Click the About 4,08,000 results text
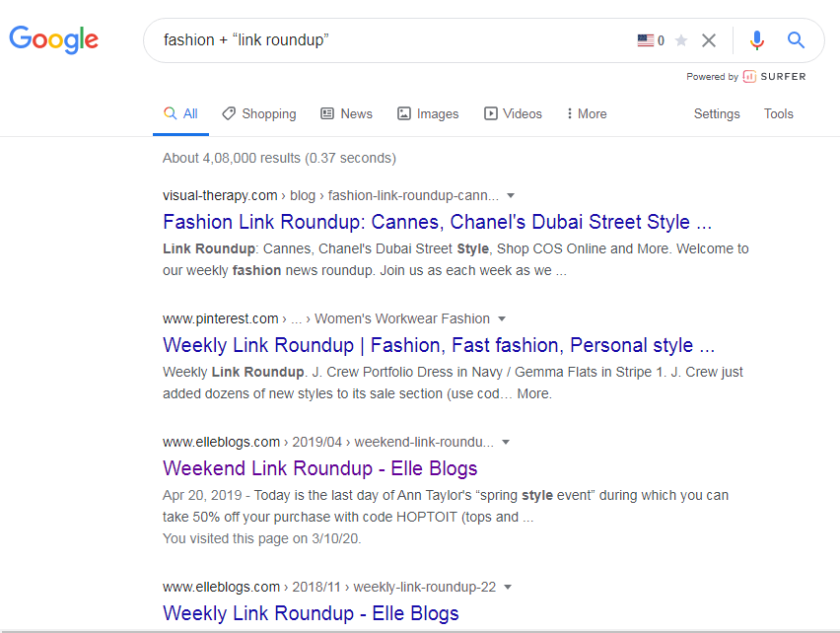Image resolution: width=840 pixels, height=633 pixels. coord(279,159)
